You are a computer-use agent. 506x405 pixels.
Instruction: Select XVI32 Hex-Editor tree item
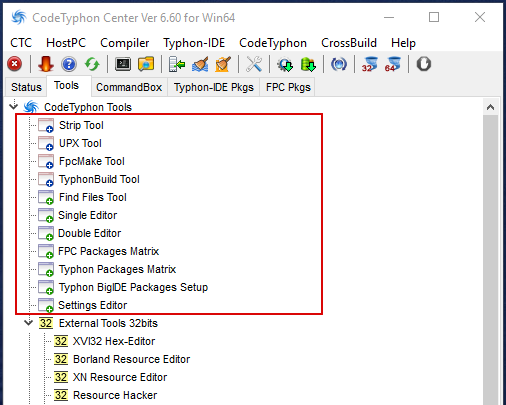(x=114, y=341)
